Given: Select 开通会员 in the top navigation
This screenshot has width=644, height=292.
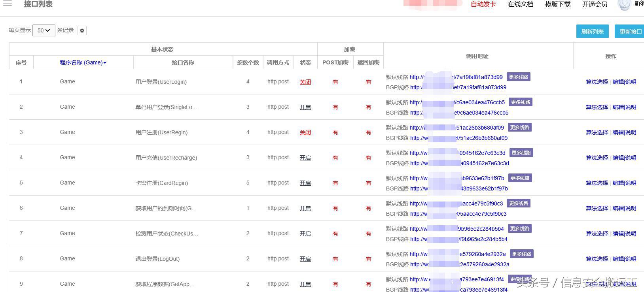Looking at the screenshot, I should [x=595, y=4].
